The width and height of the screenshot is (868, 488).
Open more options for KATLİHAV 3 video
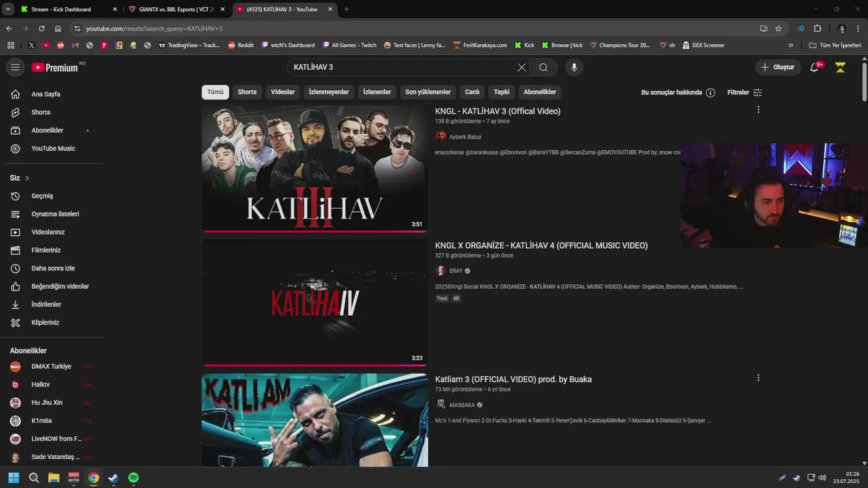point(758,110)
